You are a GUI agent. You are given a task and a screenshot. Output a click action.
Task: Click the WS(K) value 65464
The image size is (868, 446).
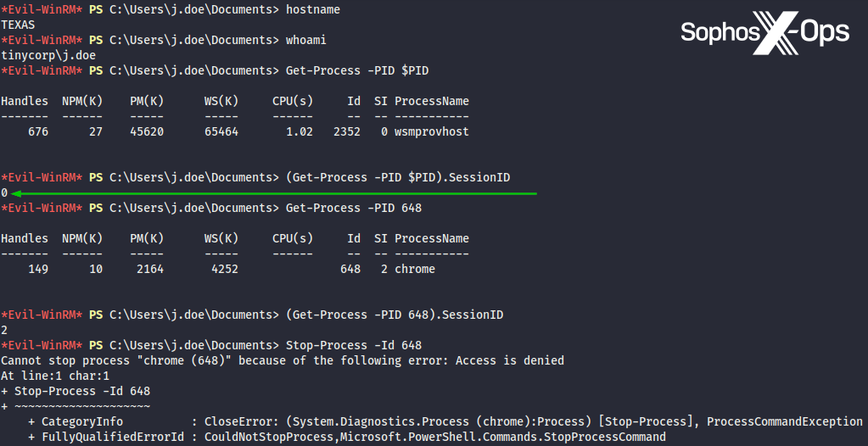click(221, 132)
